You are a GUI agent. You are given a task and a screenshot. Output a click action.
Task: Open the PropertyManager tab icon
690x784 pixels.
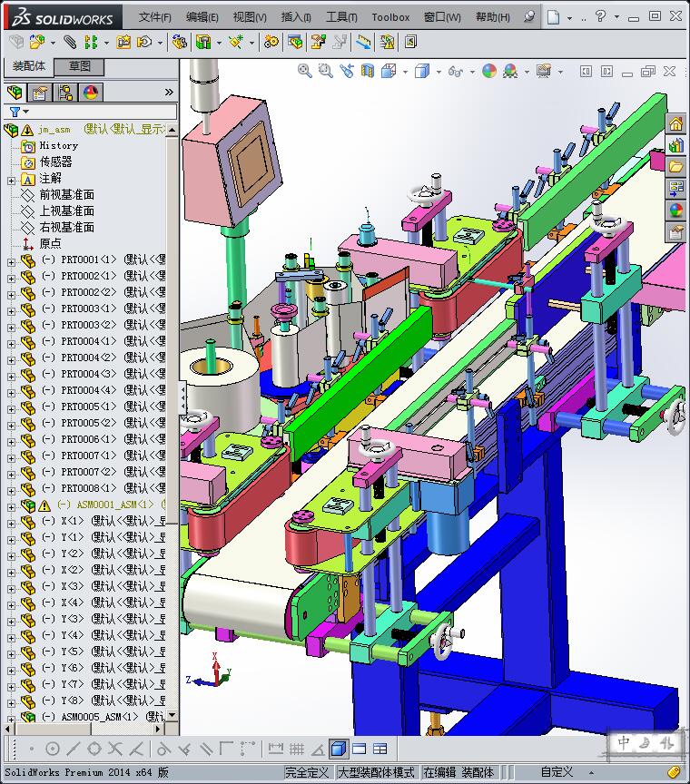pyautogui.click(x=40, y=92)
